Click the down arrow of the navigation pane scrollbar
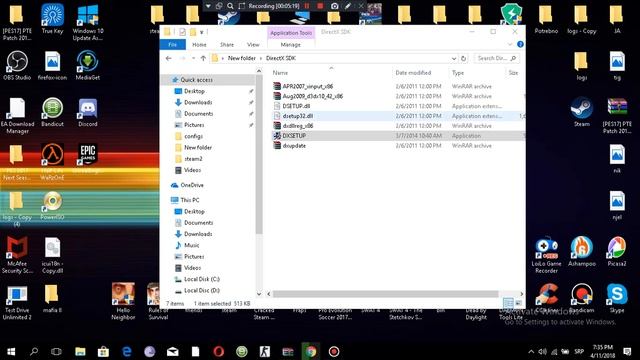 pyautogui.click(x=259, y=294)
